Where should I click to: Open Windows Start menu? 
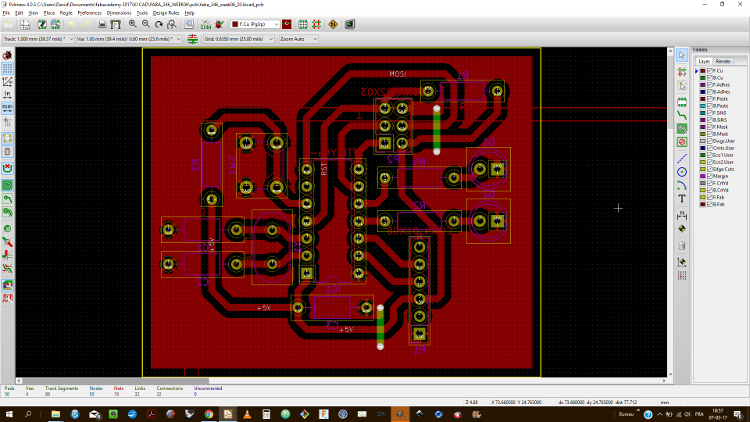9,414
